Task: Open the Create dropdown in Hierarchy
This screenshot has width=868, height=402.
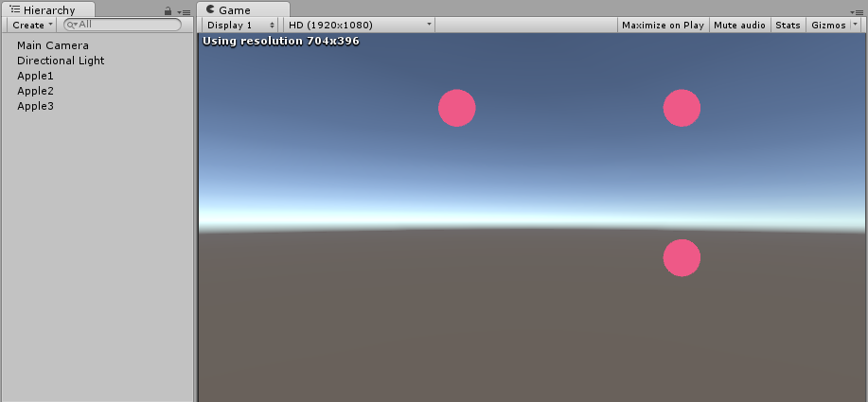Action: [x=31, y=25]
